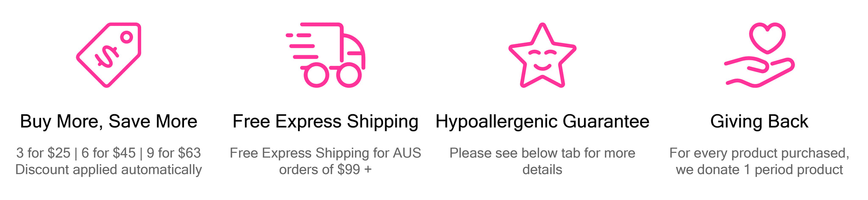Select the Giving Back heading

(x=759, y=121)
